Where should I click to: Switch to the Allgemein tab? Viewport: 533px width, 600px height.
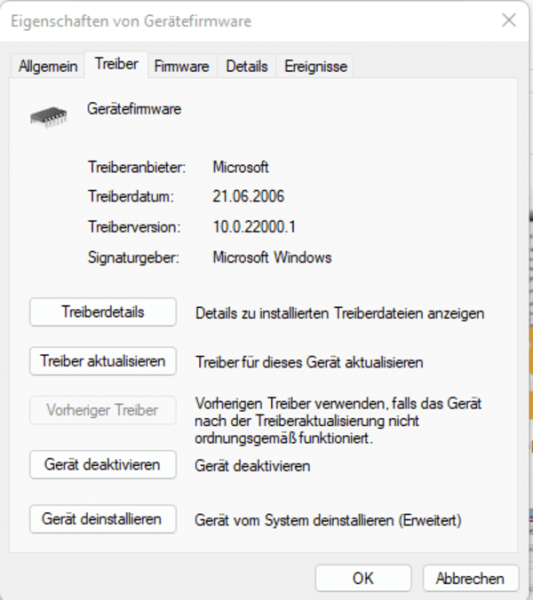[48, 66]
